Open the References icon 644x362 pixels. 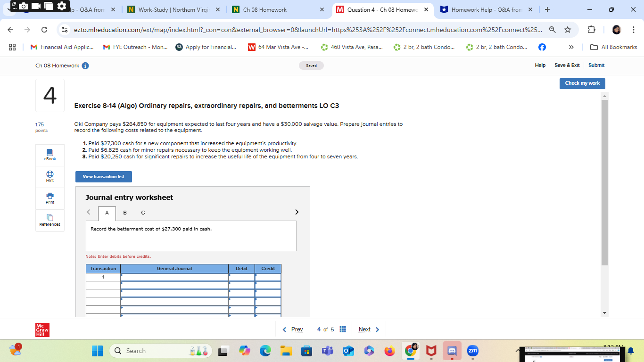pyautogui.click(x=50, y=217)
